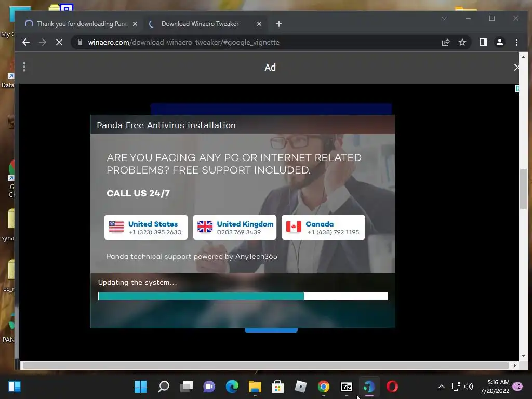This screenshot has width=532, height=399.
Task: Open the tab search chevron
Action: tap(444, 18)
